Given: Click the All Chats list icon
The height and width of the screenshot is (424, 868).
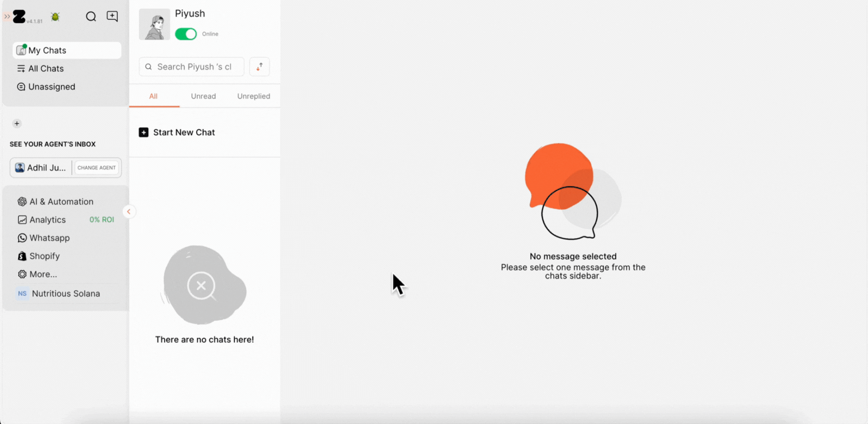Looking at the screenshot, I should tap(21, 69).
